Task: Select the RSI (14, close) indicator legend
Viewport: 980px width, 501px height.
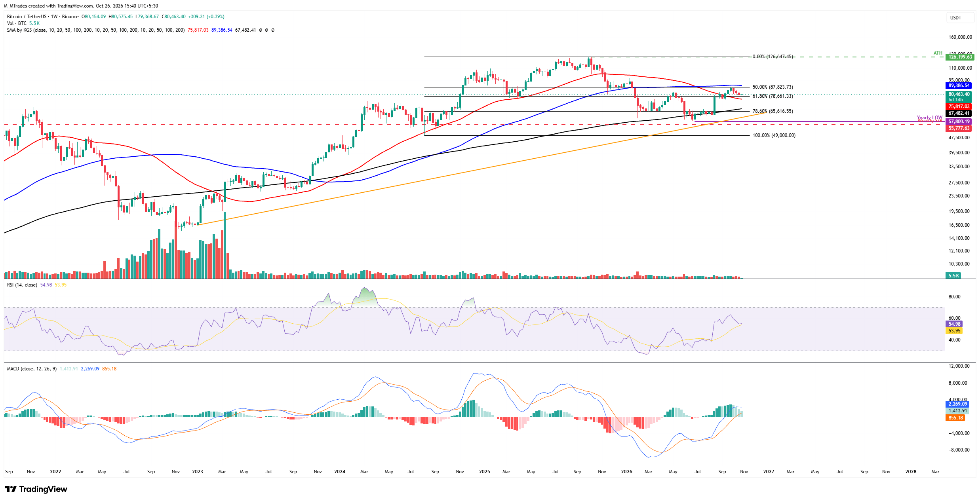Action: point(22,285)
